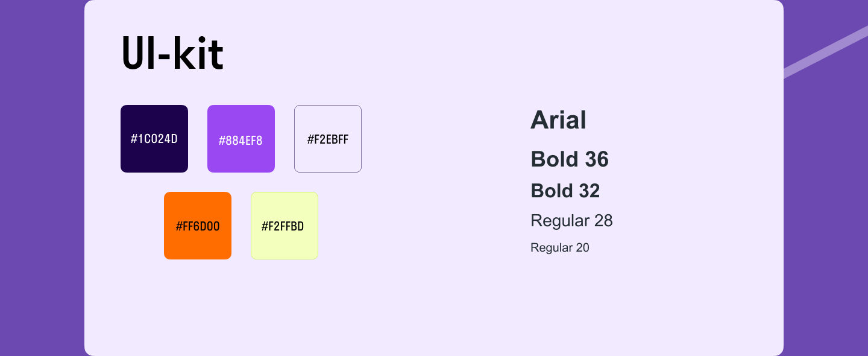Click the #FF6D00 hex code text
Image resolution: width=868 pixels, height=356 pixels.
click(198, 226)
